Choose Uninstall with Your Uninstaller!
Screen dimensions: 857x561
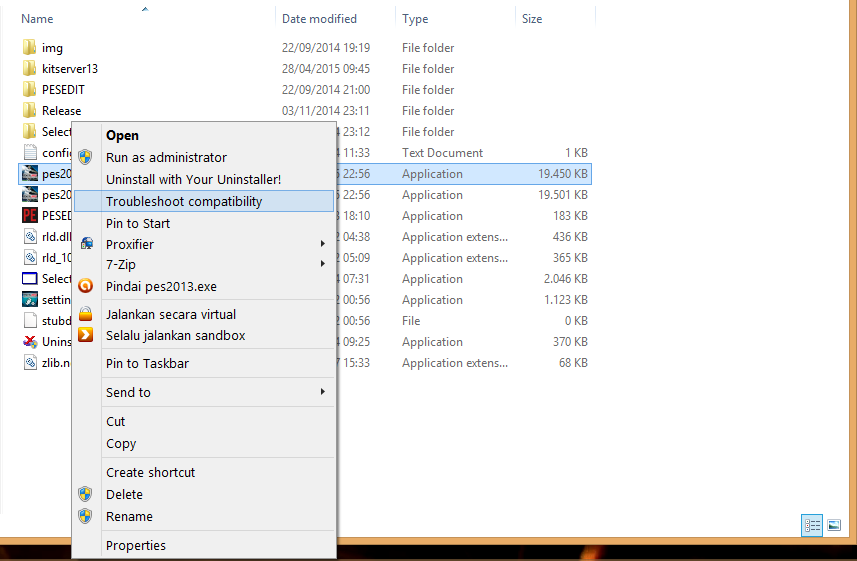(x=203, y=179)
